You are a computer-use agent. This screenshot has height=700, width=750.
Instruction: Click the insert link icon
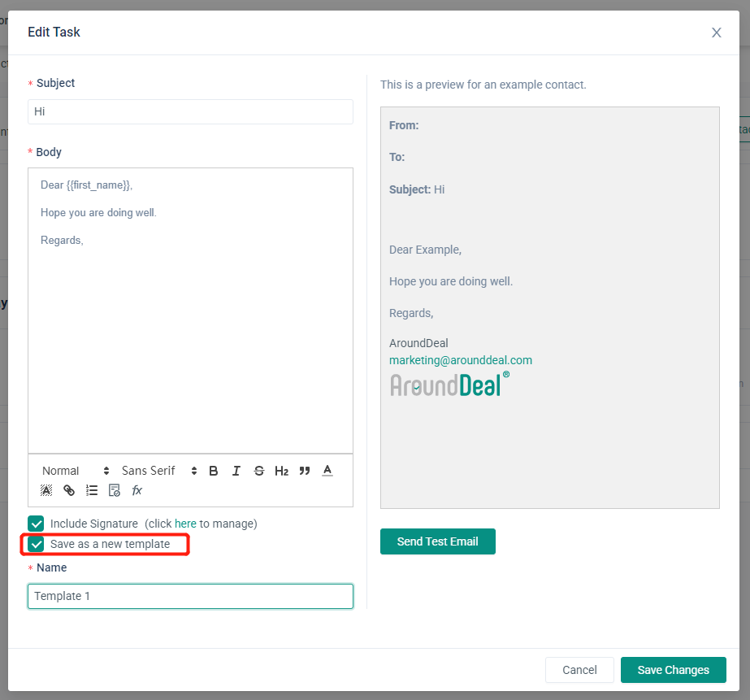pos(69,490)
